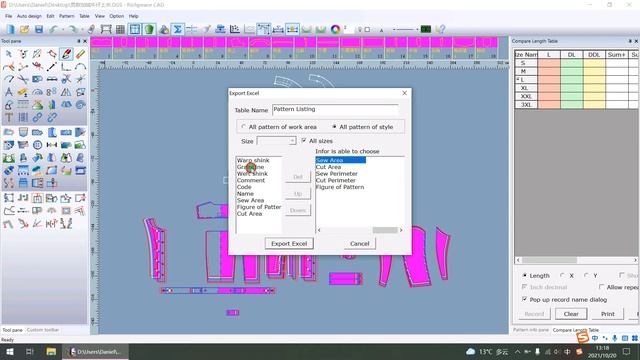Select the spiral tool in Tool pane
The image size is (640, 360).
[x=80, y=104]
